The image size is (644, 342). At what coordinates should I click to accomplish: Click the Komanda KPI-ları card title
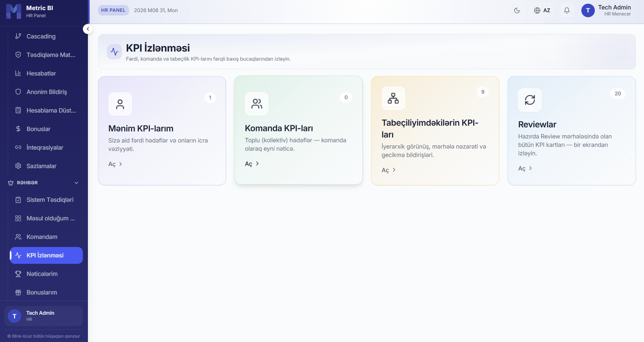click(x=279, y=128)
